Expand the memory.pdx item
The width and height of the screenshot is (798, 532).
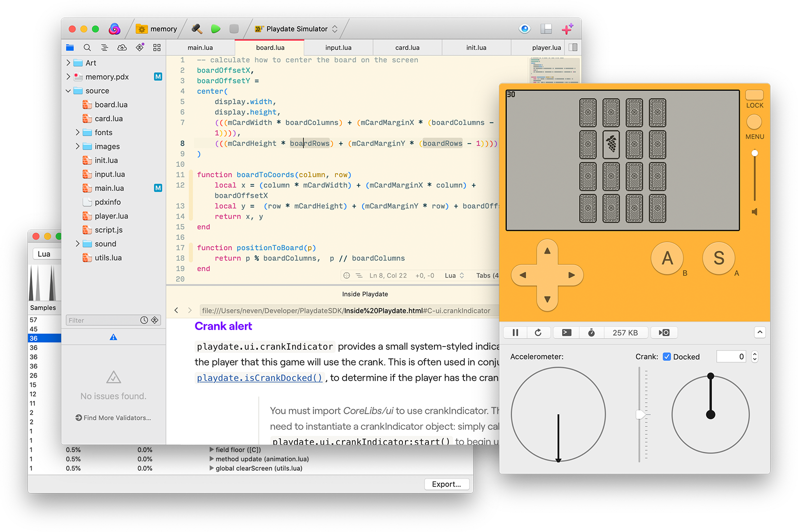tap(68, 77)
